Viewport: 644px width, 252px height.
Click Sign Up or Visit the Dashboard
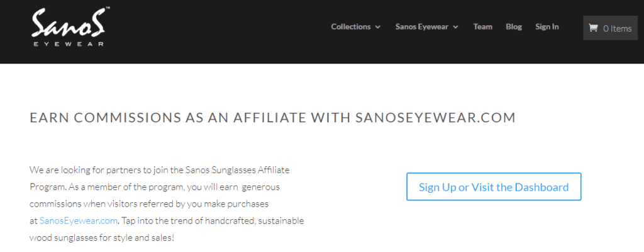coord(494,187)
